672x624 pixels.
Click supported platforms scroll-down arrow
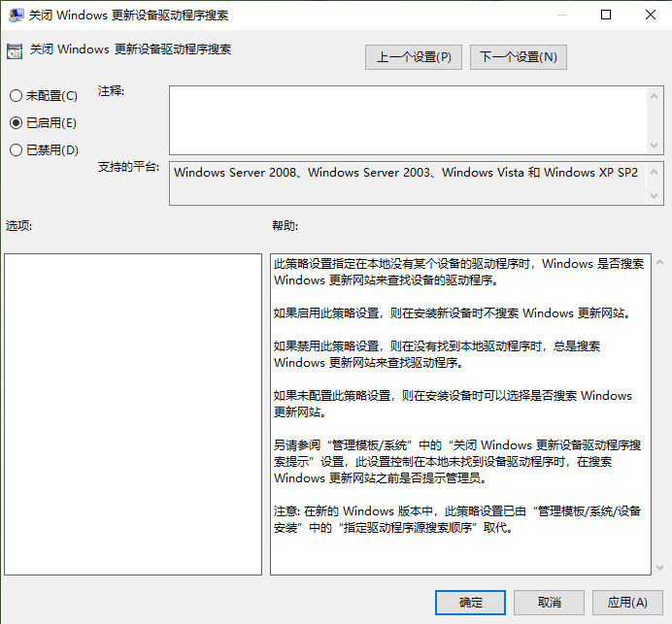(654, 196)
